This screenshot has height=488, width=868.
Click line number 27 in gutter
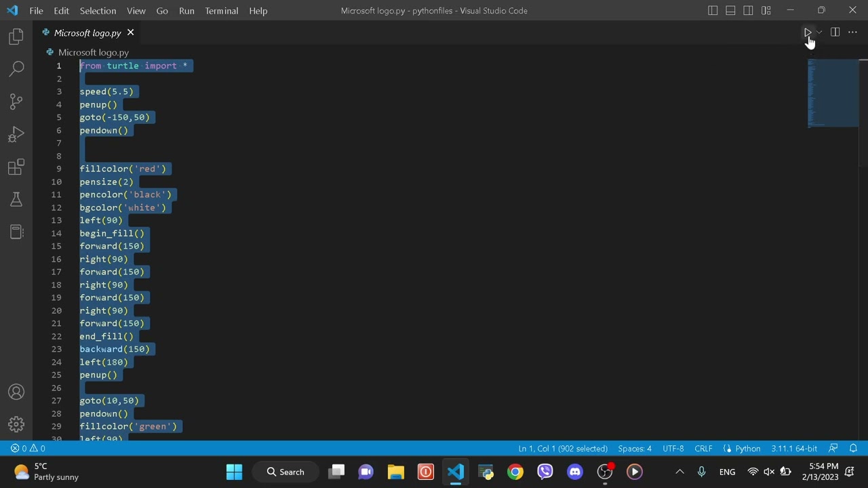56,401
